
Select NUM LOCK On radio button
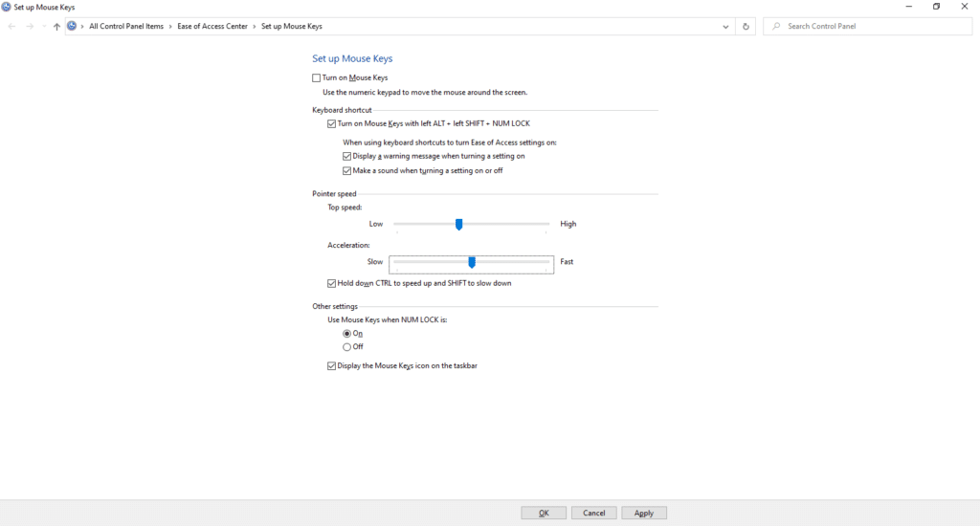point(346,334)
